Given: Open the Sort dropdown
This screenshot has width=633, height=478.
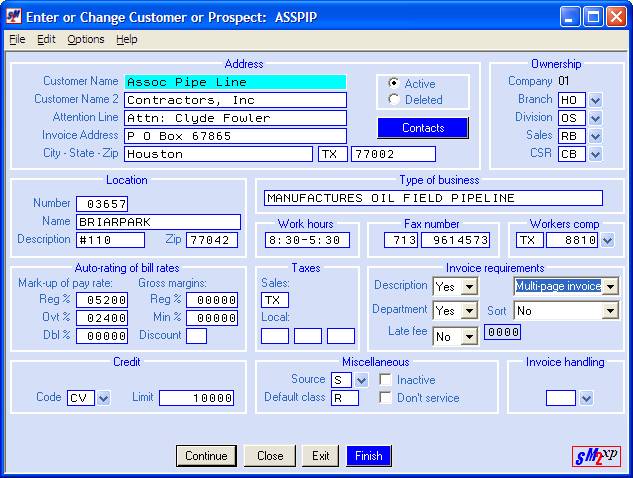Looking at the screenshot, I should click(610, 311).
